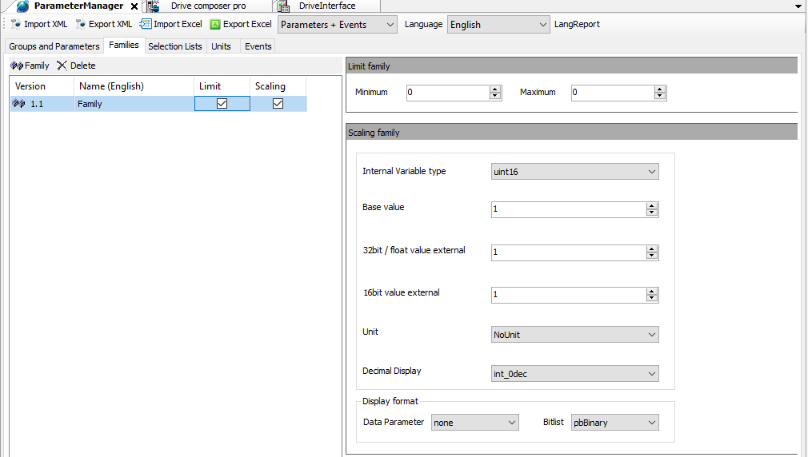Click the Import Excel button label
This screenshot has width=808, height=457.
pyautogui.click(x=178, y=24)
